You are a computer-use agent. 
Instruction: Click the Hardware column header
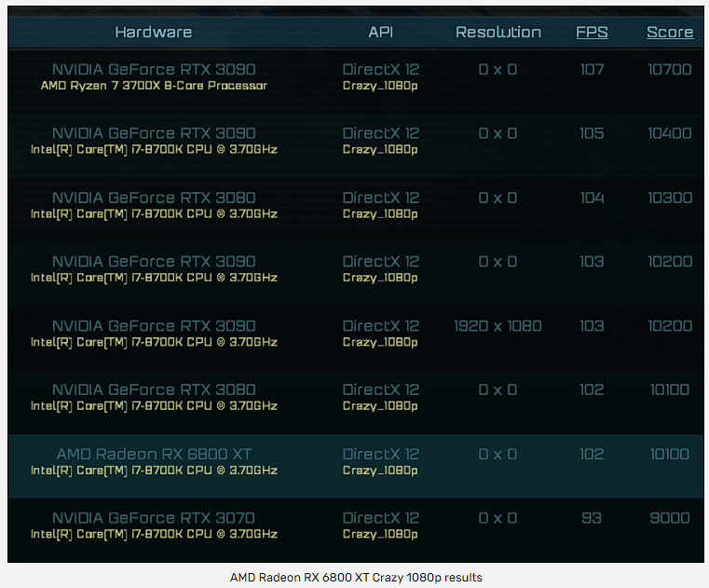click(154, 32)
